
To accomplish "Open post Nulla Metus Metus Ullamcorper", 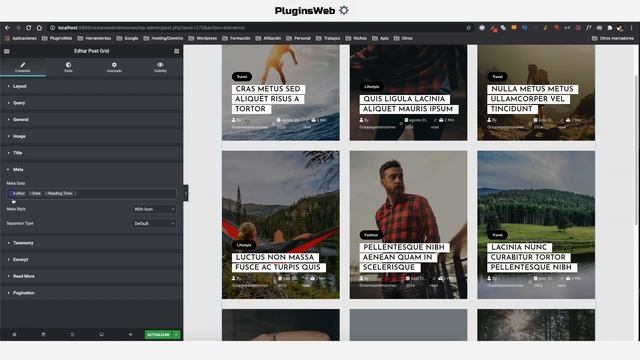I will (x=533, y=99).
